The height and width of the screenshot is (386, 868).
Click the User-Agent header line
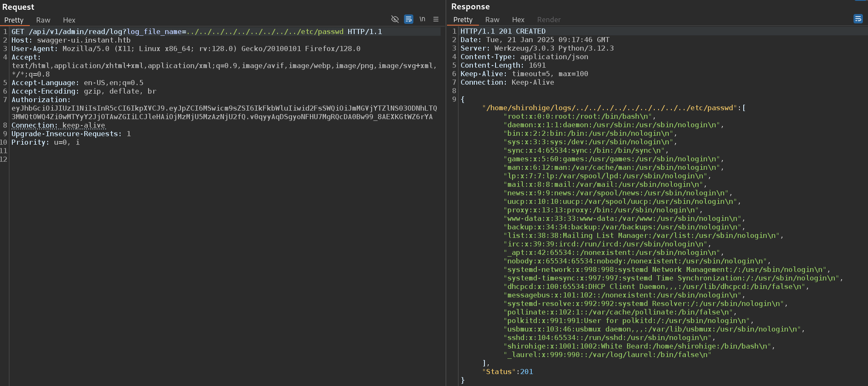click(x=186, y=49)
